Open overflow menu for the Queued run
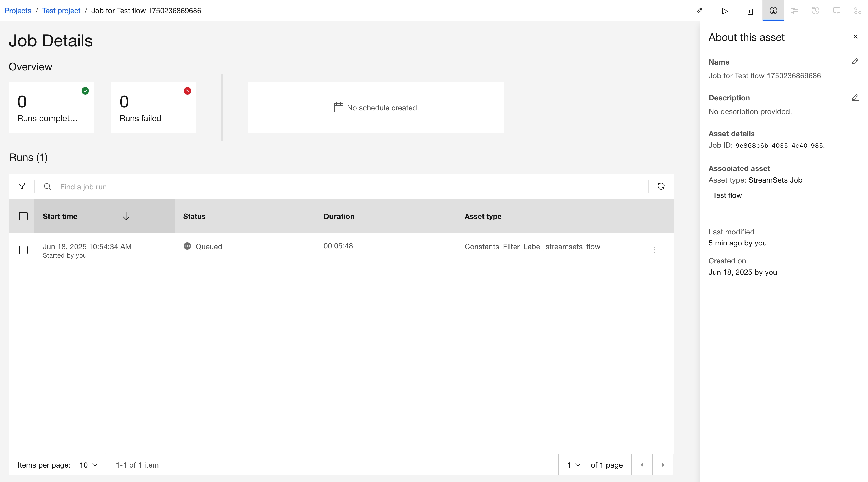 655,250
